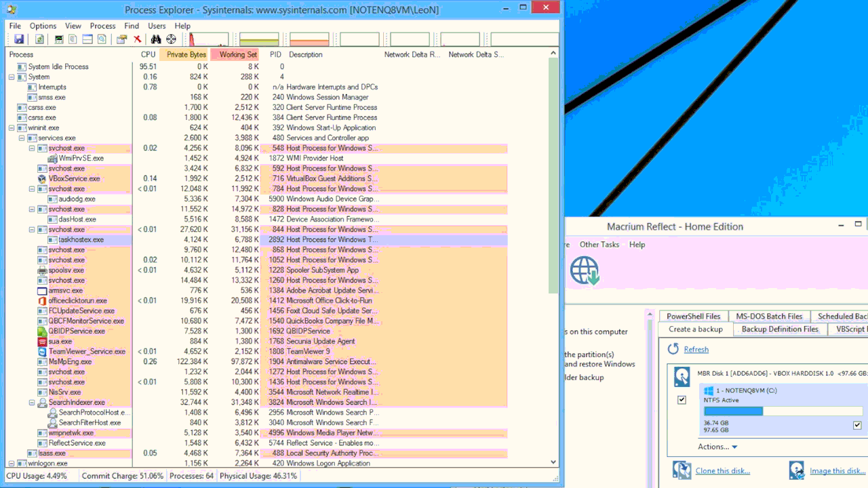Collapse the services.exe tree node
Image resolution: width=868 pixels, height=488 pixels.
[x=22, y=138]
